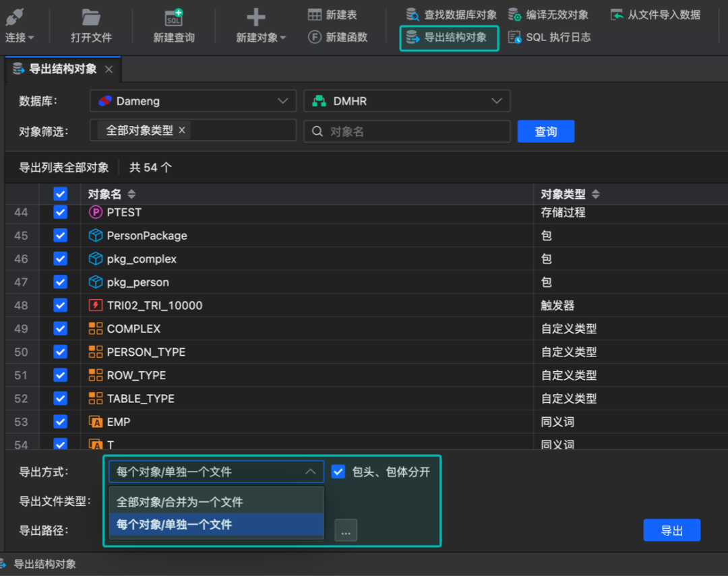The width and height of the screenshot is (728, 576).
Task: Click 从文件导入数据 in the toolbar
Action: point(655,15)
